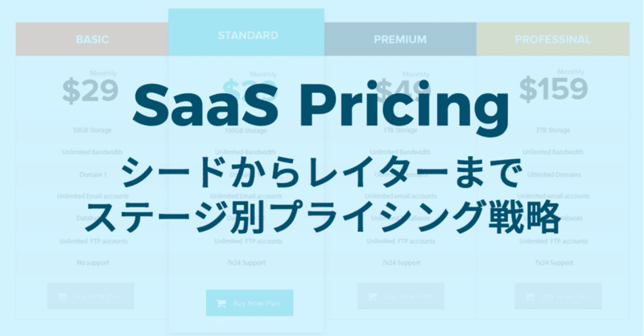644x336 pixels.
Task: Click the Standard plan Buy Now button
Action: coord(250,303)
